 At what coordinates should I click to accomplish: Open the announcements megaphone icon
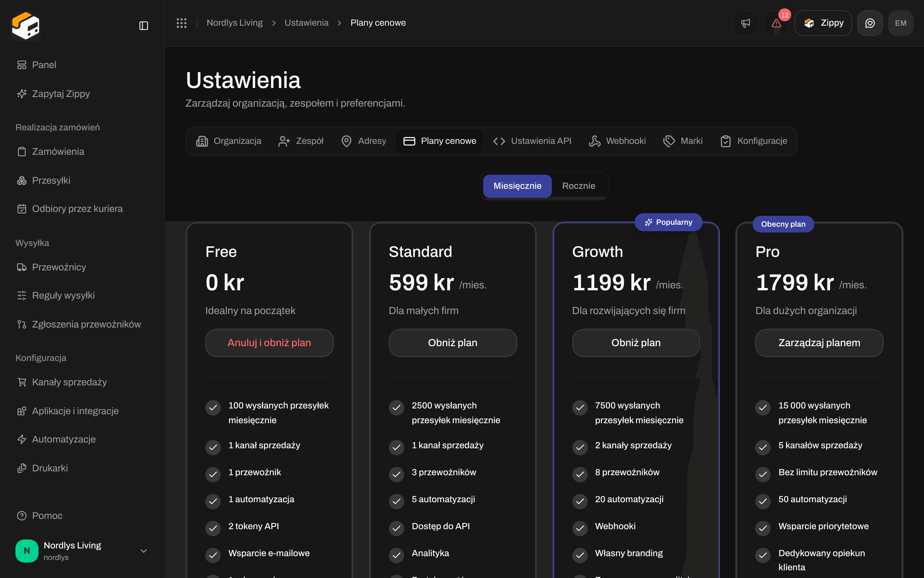745,23
